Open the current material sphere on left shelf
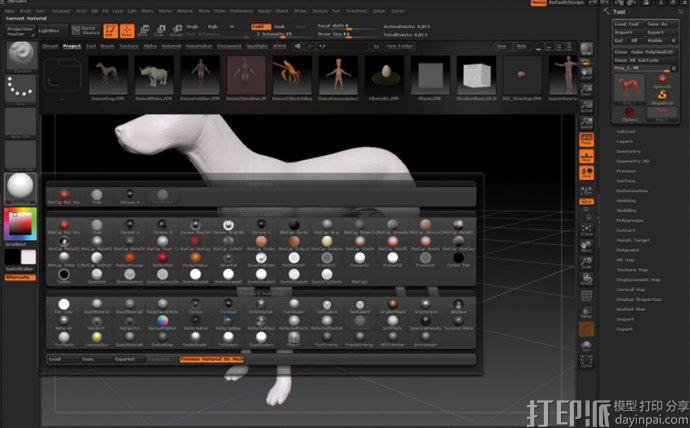The image size is (690, 428). pyautogui.click(x=20, y=188)
